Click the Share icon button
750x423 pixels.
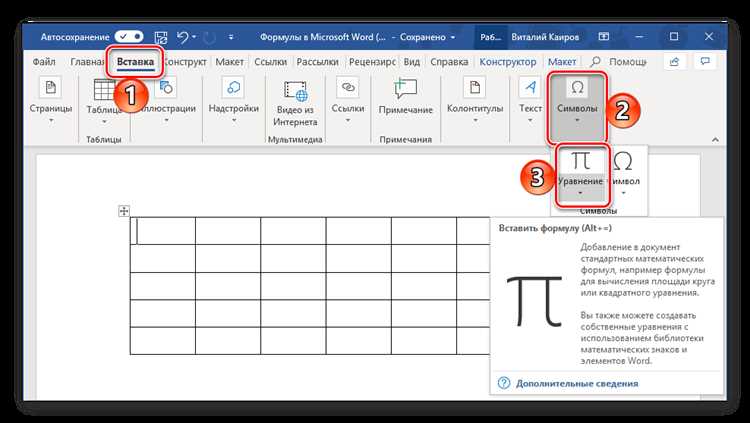point(674,62)
